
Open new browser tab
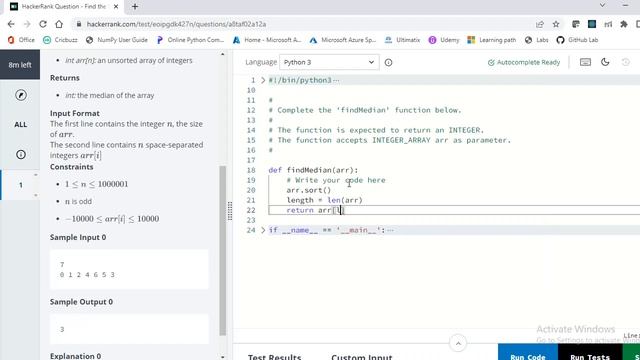coord(135,7)
